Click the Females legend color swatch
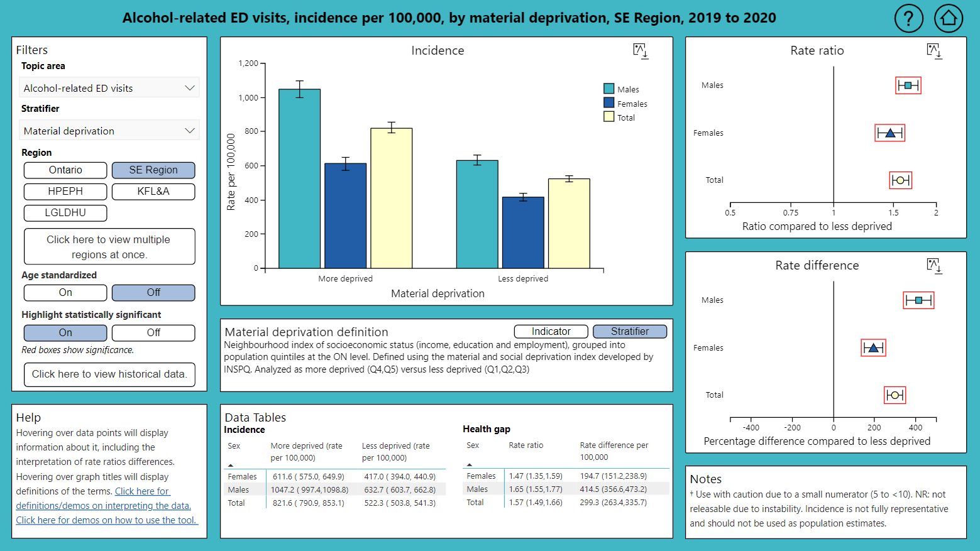Screen dimensions: 980x551 (x=608, y=102)
